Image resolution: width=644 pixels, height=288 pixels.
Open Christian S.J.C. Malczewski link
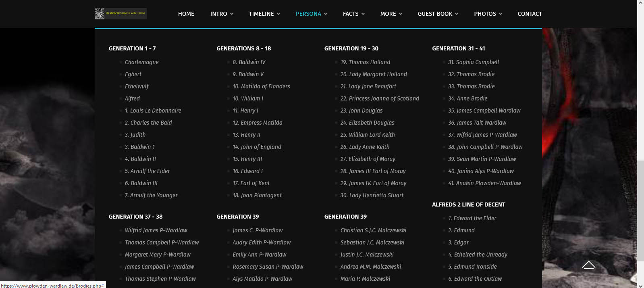pos(373,230)
